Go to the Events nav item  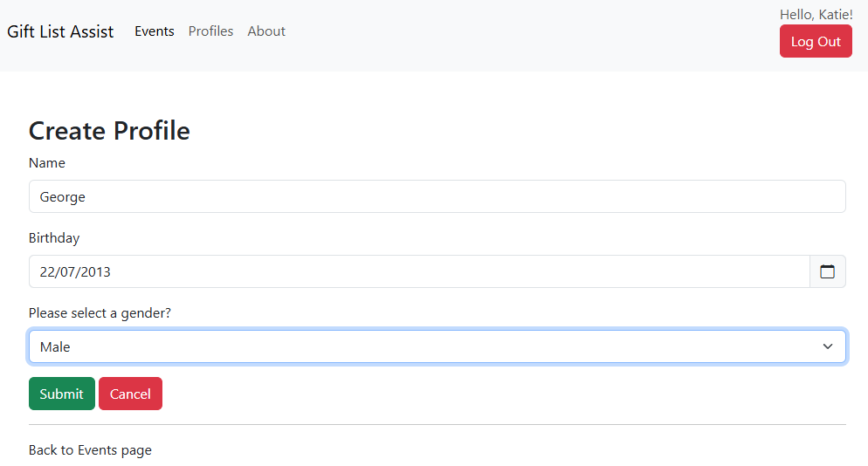[x=155, y=31]
